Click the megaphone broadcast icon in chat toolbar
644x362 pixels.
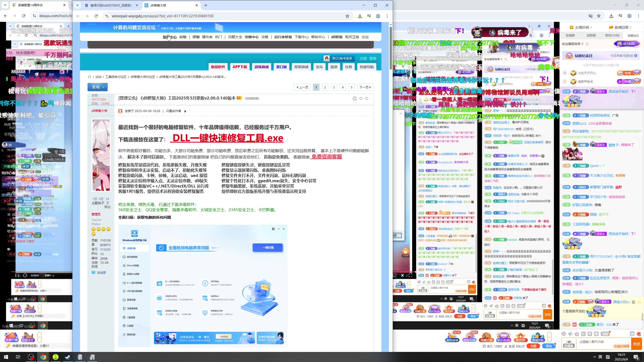click(x=570, y=334)
